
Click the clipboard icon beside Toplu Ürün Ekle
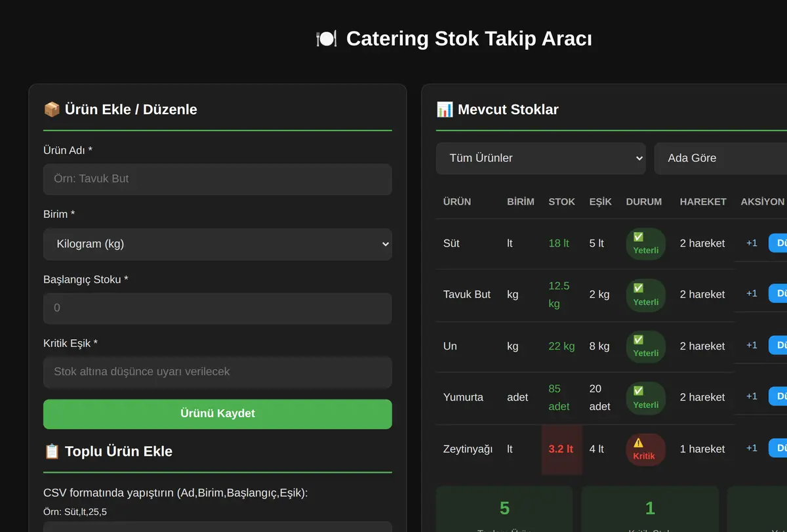[x=52, y=451]
